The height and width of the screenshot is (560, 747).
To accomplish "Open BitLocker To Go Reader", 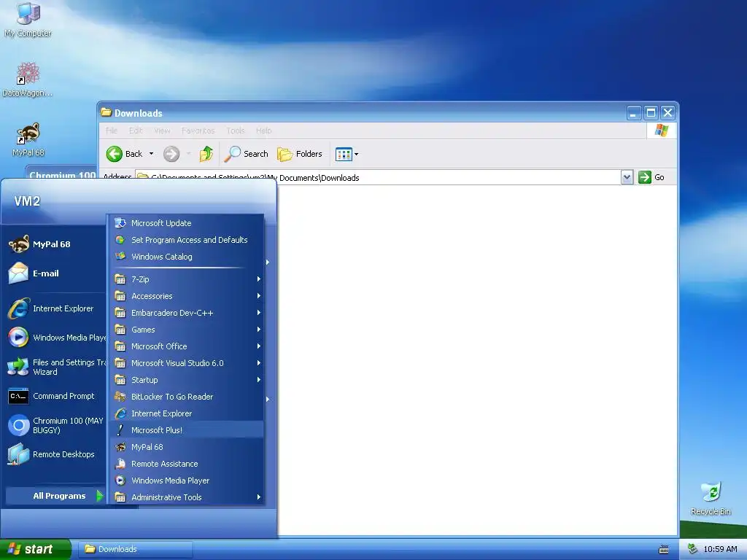I will click(187, 397).
